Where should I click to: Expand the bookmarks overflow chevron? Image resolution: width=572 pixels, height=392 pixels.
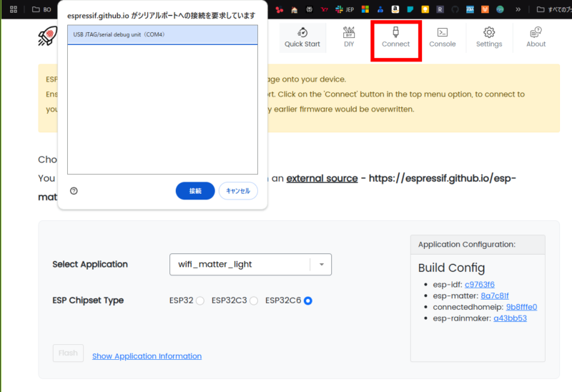pos(518,10)
